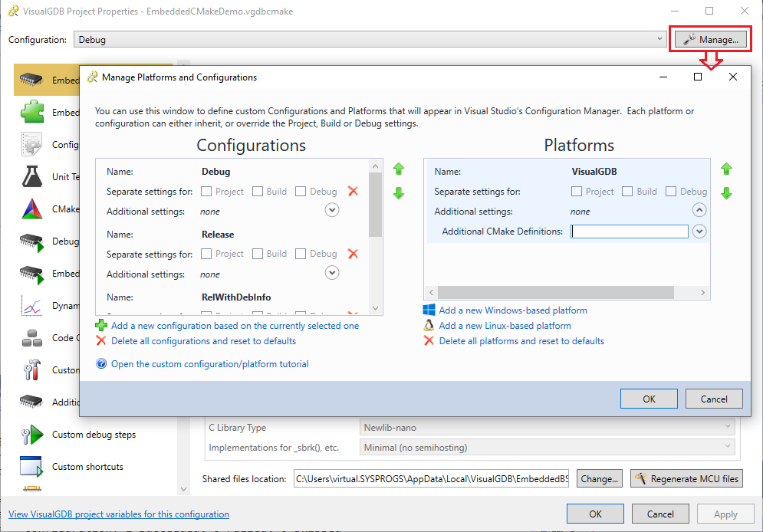Click Delete all platforms and reset to defaults

pos(521,341)
